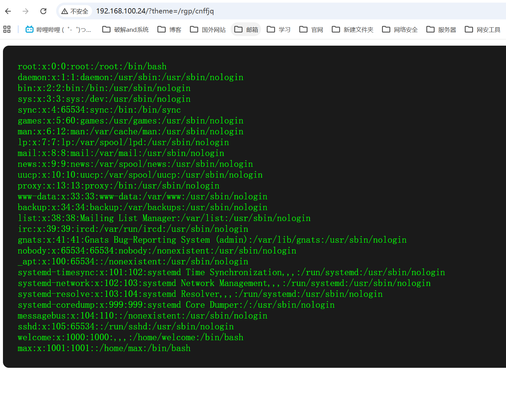The image size is (506, 420).
Task: Open the 邮箱 bookmark folder
Action: [246, 30]
